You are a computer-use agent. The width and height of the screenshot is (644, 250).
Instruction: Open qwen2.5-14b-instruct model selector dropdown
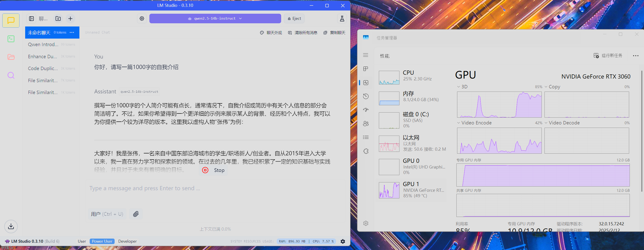(x=215, y=18)
